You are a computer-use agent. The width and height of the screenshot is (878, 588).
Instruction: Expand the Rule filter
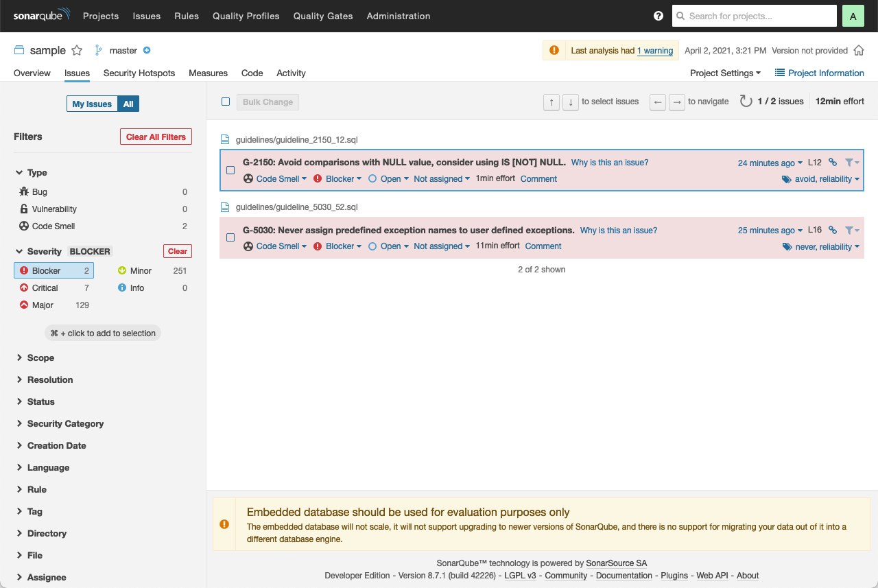coord(32,490)
